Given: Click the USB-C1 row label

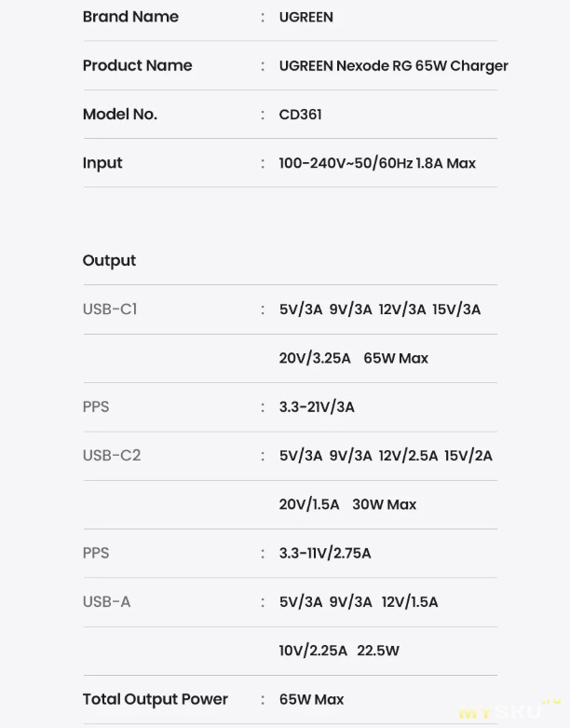Looking at the screenshot, I should [110, 309].
